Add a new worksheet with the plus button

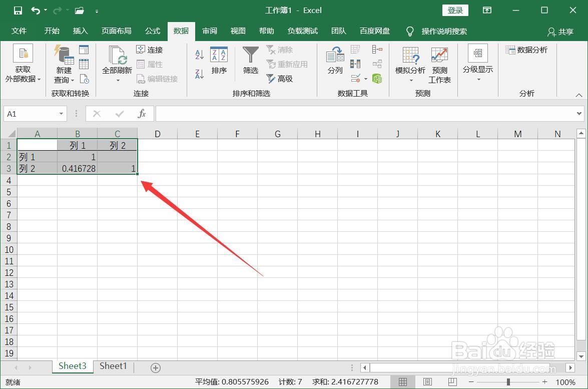point(155,367)
